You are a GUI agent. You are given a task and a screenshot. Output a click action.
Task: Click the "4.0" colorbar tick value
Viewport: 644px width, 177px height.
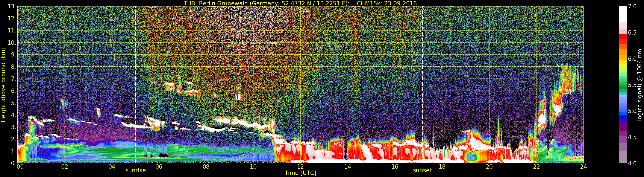[632, 163]
